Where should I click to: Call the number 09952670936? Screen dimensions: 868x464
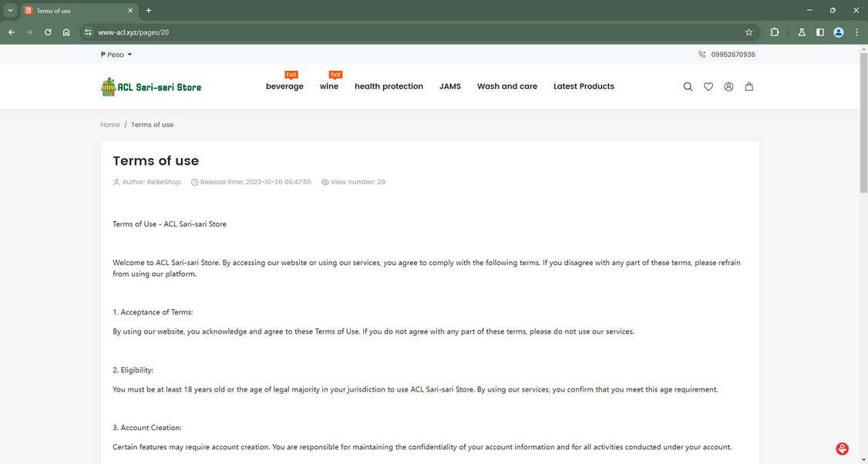point(732,54)
